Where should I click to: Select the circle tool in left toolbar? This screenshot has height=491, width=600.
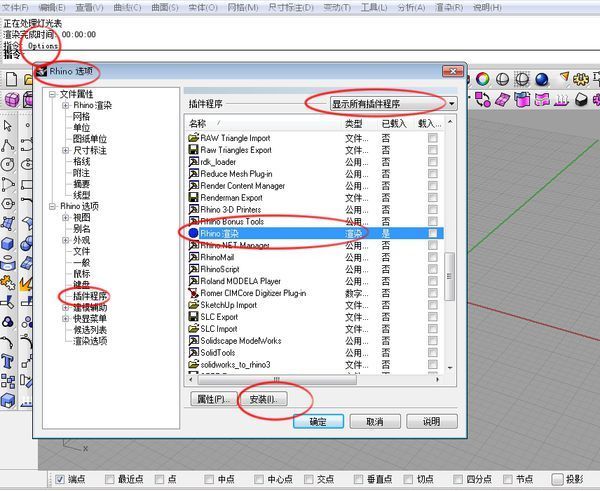[x=8, y=165]
